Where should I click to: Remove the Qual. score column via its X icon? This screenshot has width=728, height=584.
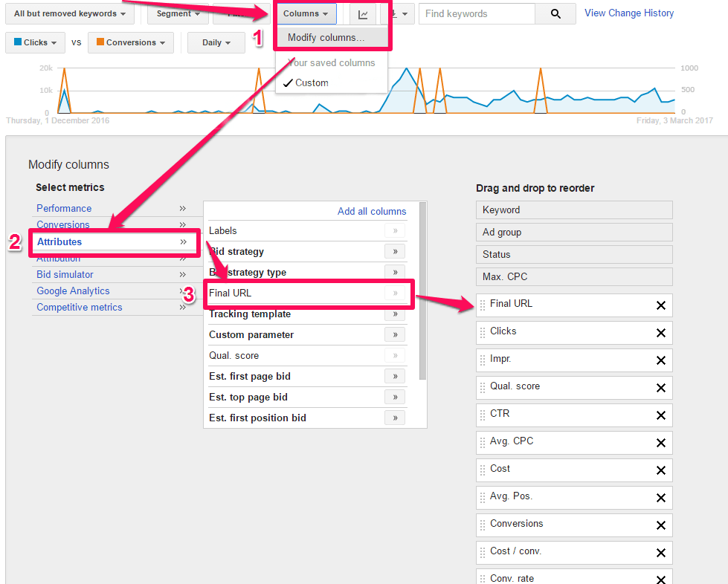tap(660, 387)
